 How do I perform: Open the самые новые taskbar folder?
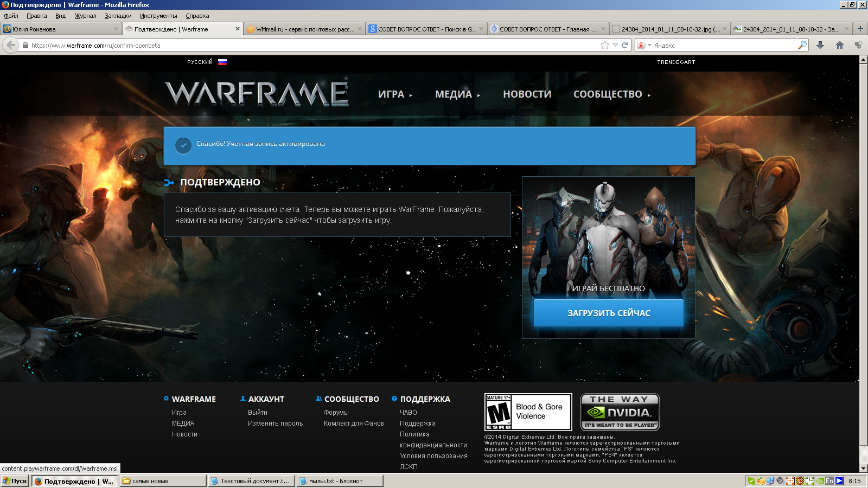pyautogui.click(x=163, y=481)
